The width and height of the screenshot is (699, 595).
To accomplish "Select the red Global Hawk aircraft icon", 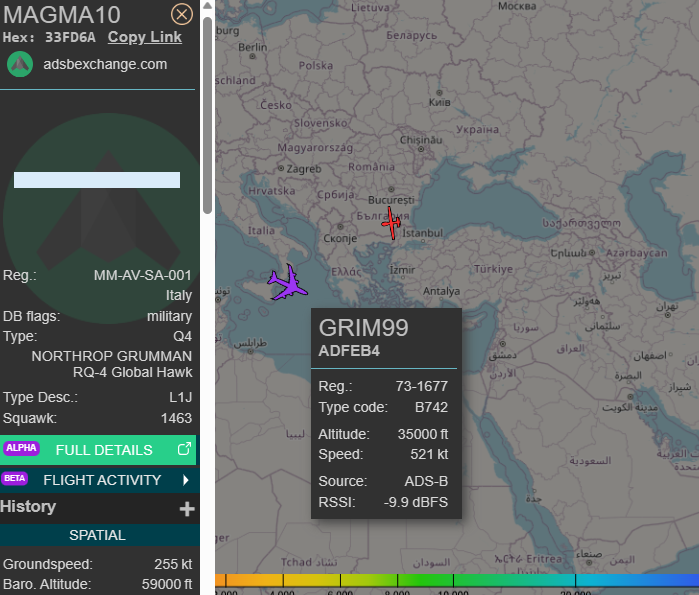I will 391,223.
